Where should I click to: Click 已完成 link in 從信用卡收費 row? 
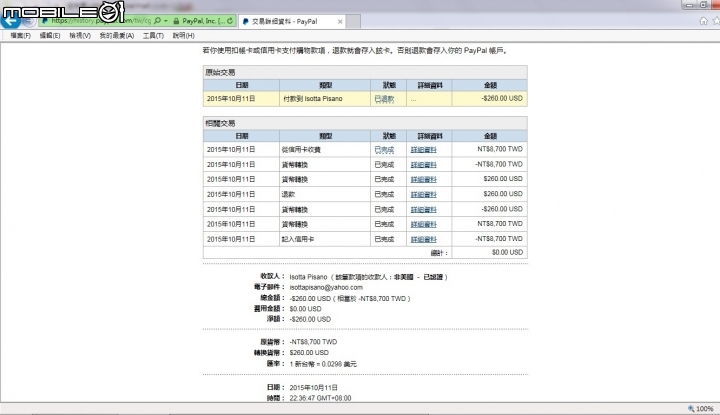[384, 150]
